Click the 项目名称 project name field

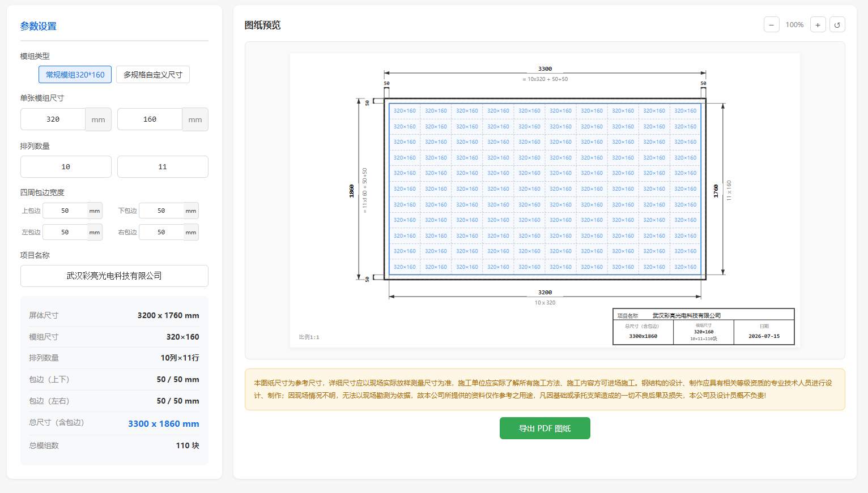click(114, 276)
